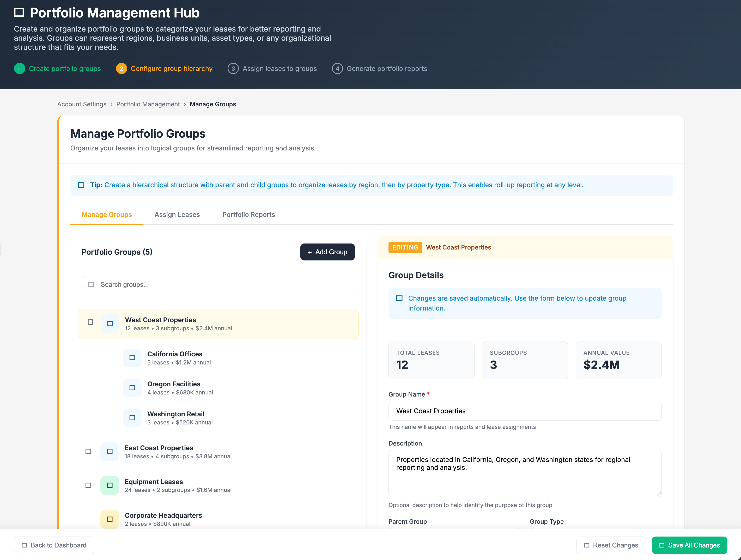This screenshot has height=560, width=741.
Task: Select the California Offices subgroup icon
Action: (132, 358)
